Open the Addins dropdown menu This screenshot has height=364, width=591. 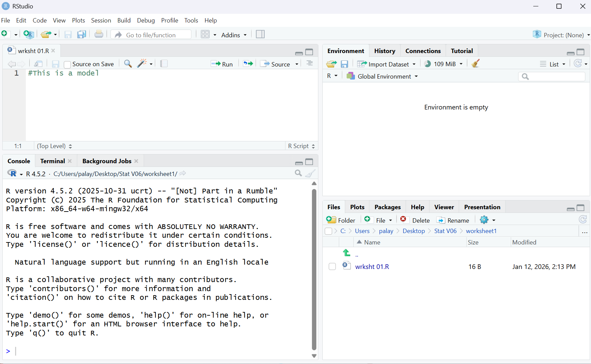234,35
